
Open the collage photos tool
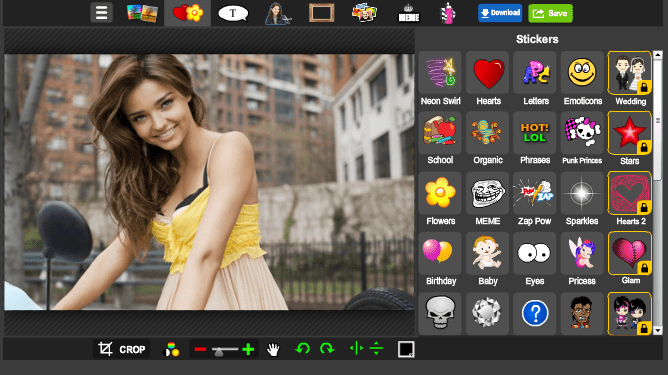coord(364,13)
